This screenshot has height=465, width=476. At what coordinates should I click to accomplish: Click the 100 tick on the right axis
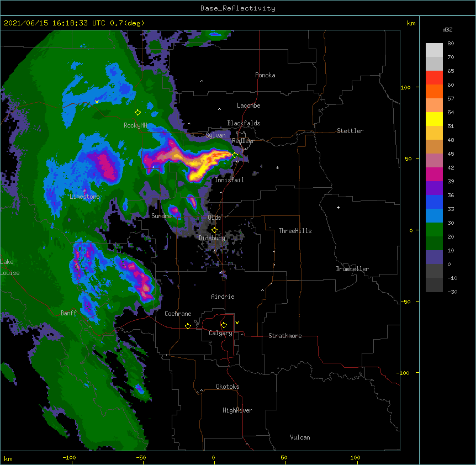click(405, 87)
